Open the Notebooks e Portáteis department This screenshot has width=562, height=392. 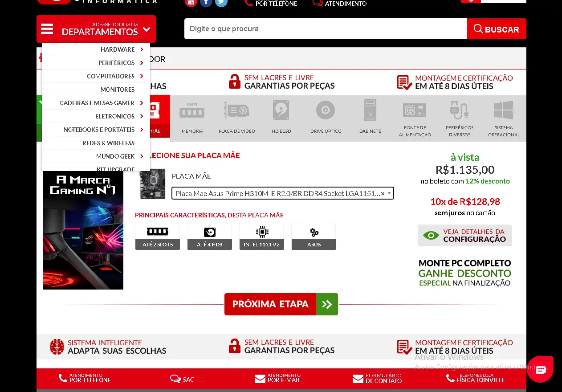[99, 130]
